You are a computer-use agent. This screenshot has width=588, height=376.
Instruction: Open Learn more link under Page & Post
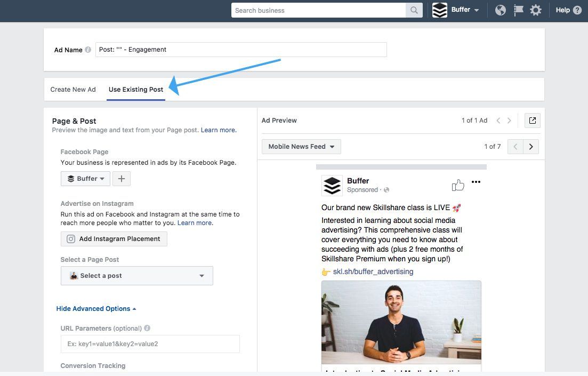(x=219, y=130)
